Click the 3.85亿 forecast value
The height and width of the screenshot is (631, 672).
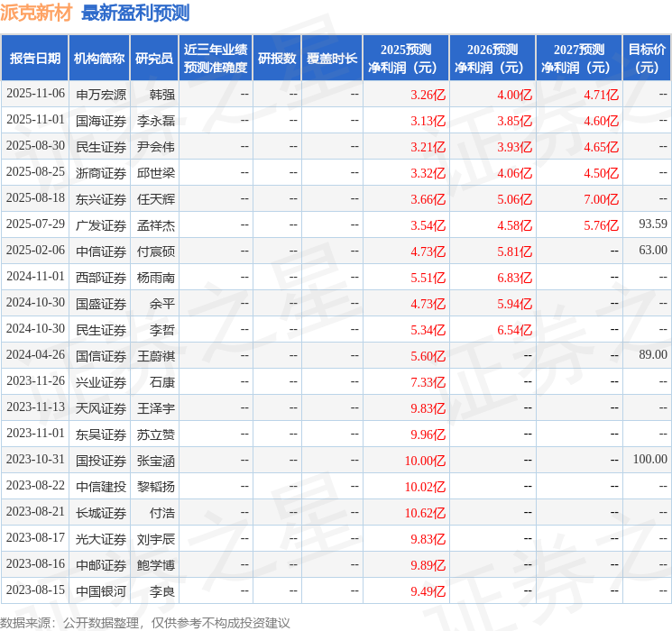(515, 121)
